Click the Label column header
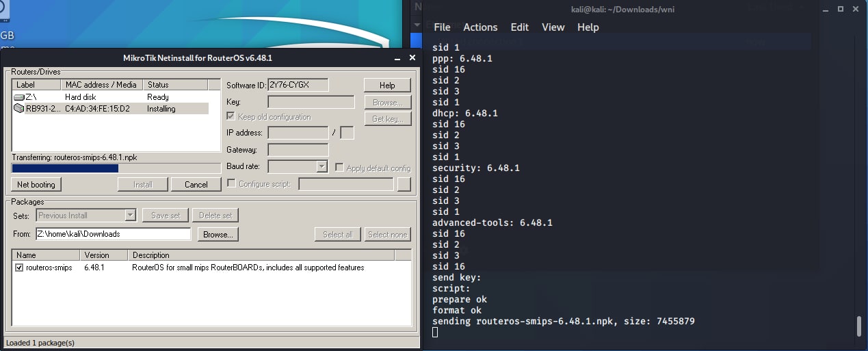Viewport: 868px width, 351px height. coord(36,85)
